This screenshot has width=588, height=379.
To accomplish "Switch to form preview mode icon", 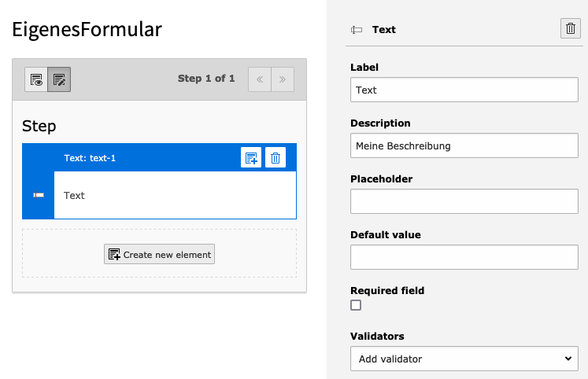I will click(36, 79).
